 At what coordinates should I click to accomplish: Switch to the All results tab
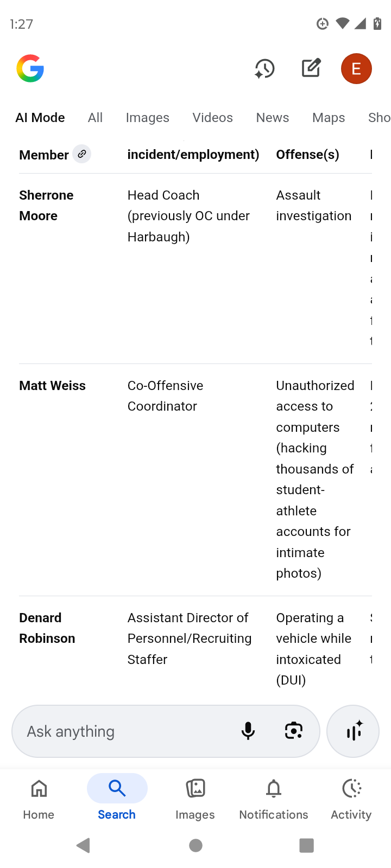coord(96,118)
